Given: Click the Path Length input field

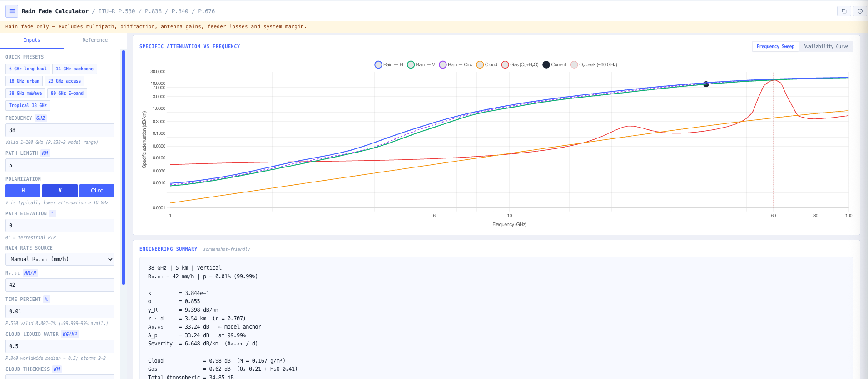Looking at the screenshot, I should click(60, 165).
